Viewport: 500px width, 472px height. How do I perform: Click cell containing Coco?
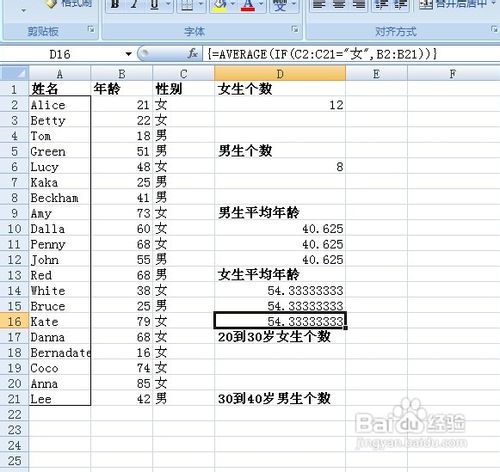(x=60, y=368)
